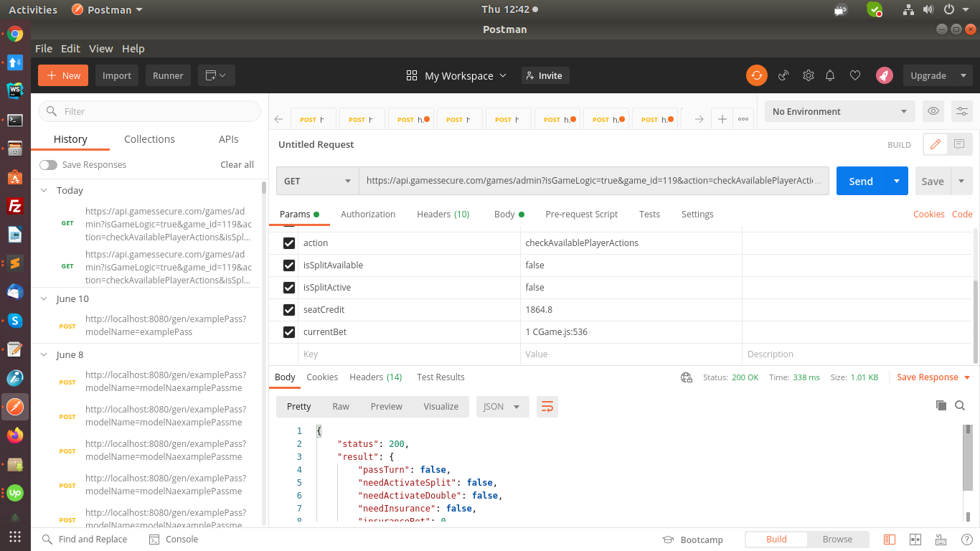Viewport: 980px width, 551px height.
Task: Collapse the Today history group
Action: [44, 191]
